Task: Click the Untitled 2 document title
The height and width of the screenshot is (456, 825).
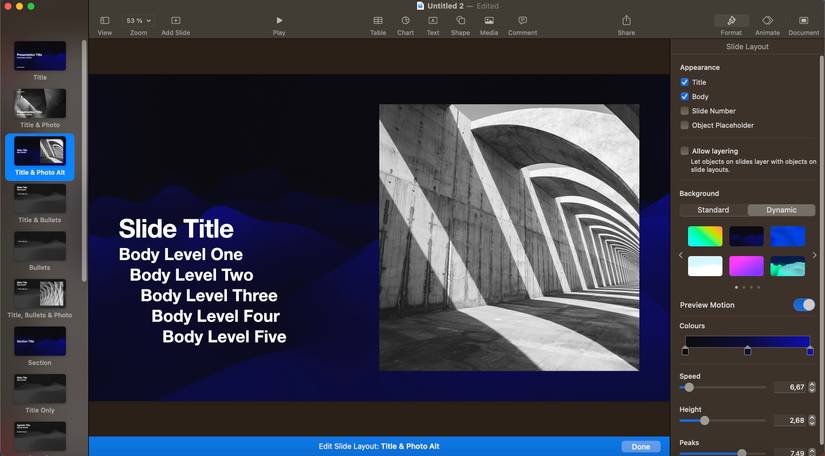Action: click(x=445, y=6)
